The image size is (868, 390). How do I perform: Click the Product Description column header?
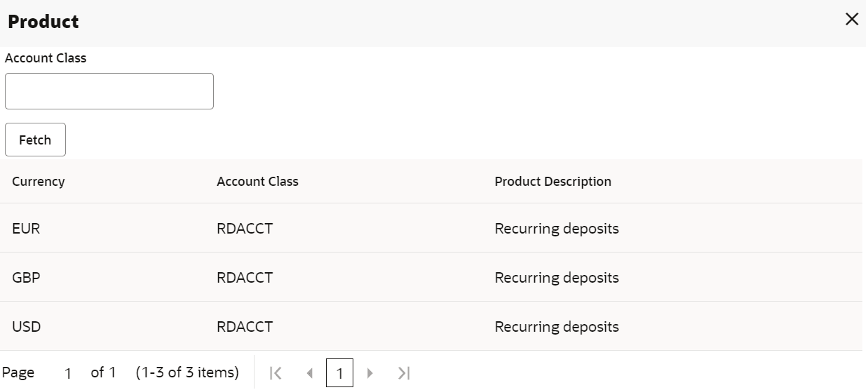[x=552, y=182]
